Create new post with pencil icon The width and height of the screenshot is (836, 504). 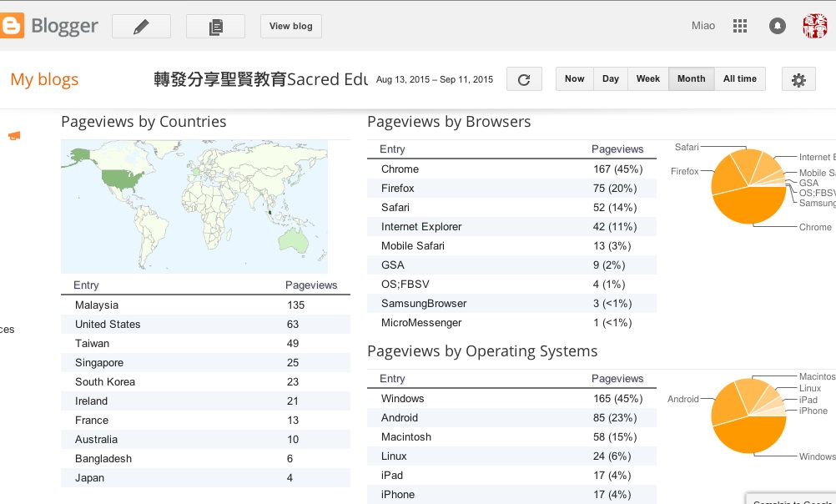(x=141, y=26)
